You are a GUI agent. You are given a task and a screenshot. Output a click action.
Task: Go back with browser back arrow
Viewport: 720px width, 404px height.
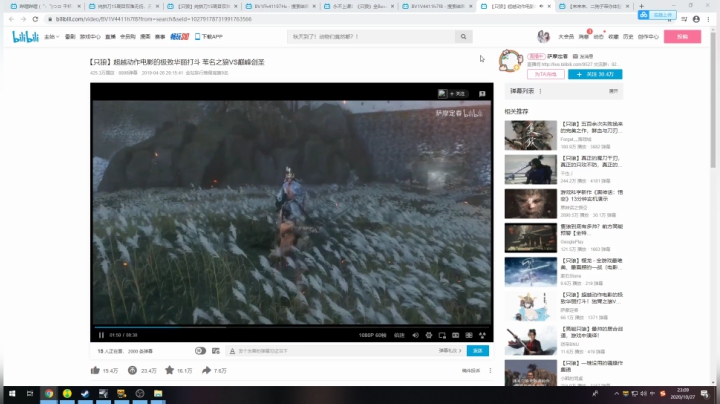11,19
